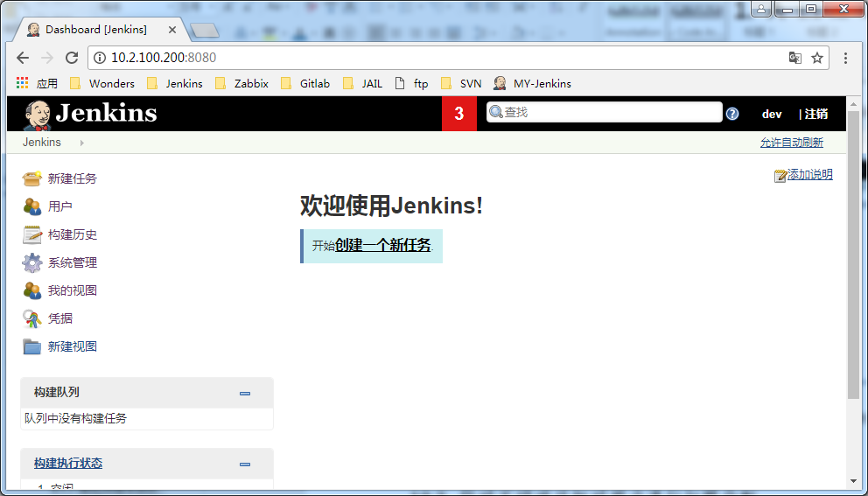868x496 pixels.
Task: Open the 用户 people icon in the sidebar
Action: pos(32,206)
